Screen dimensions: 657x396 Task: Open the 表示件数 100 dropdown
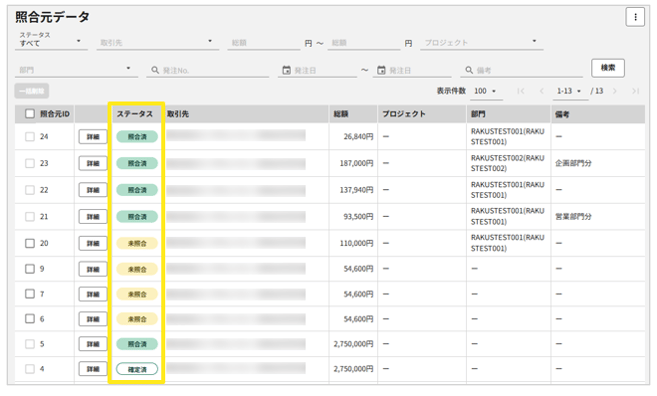[485, 91]
